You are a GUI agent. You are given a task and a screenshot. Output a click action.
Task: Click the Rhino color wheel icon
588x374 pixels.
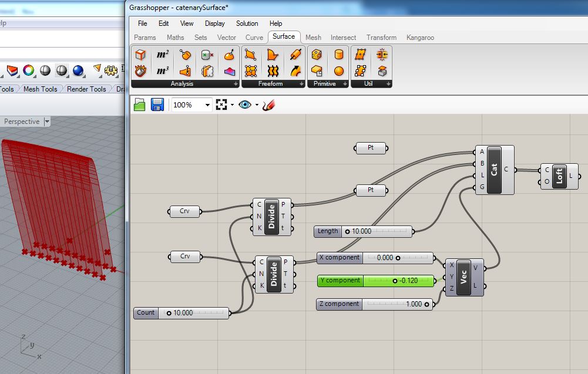pos(28,70)
